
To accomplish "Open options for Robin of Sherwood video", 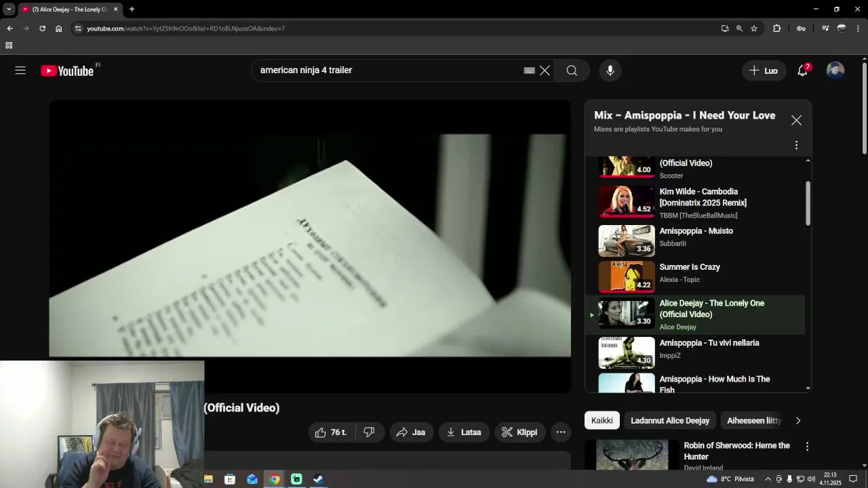I will point(807,447).
